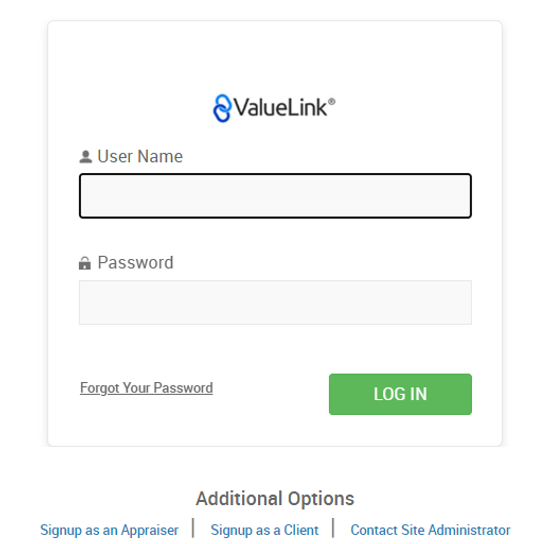The height and width of the screenshot is (544, 537).
Task: Click the user silhouette icon beside User Name
Action: pos(86,157)
